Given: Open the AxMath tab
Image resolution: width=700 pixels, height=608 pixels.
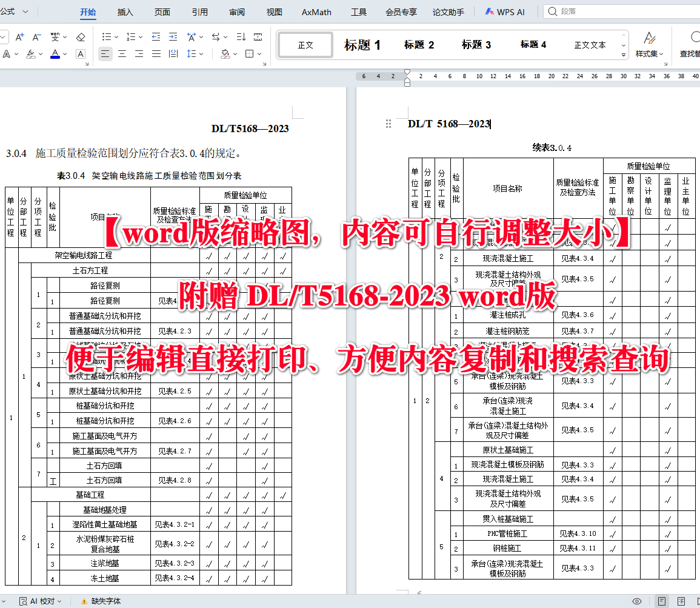Looking at the screenshot, I should (316, 12).
